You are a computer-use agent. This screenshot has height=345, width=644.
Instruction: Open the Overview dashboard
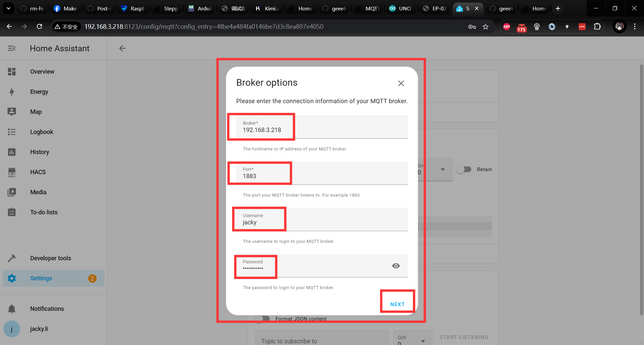click(x=54, y=72)
